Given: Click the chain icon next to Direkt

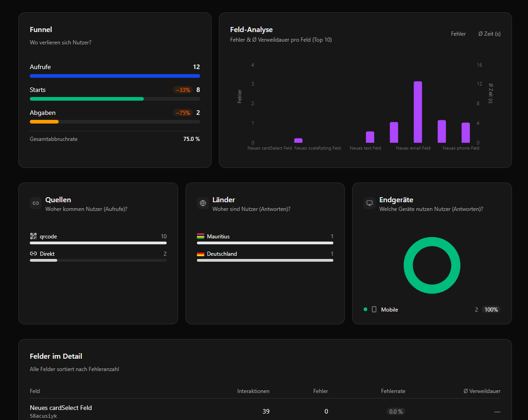Looking at the screenshot, I should point(33,253).
